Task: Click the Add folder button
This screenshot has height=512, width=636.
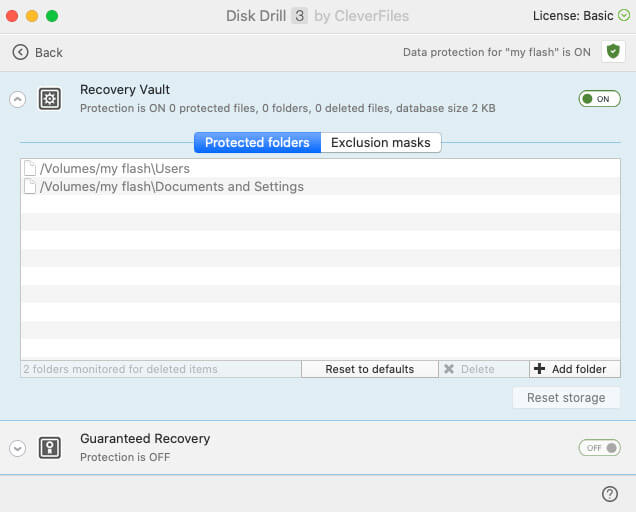Action: click(x=574, y=369)
